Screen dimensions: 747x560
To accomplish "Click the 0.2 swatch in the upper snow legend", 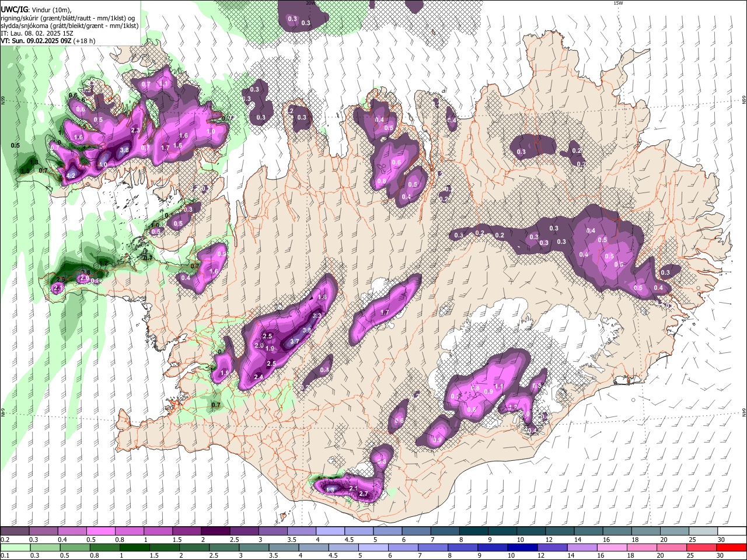I will coord(15,531).
